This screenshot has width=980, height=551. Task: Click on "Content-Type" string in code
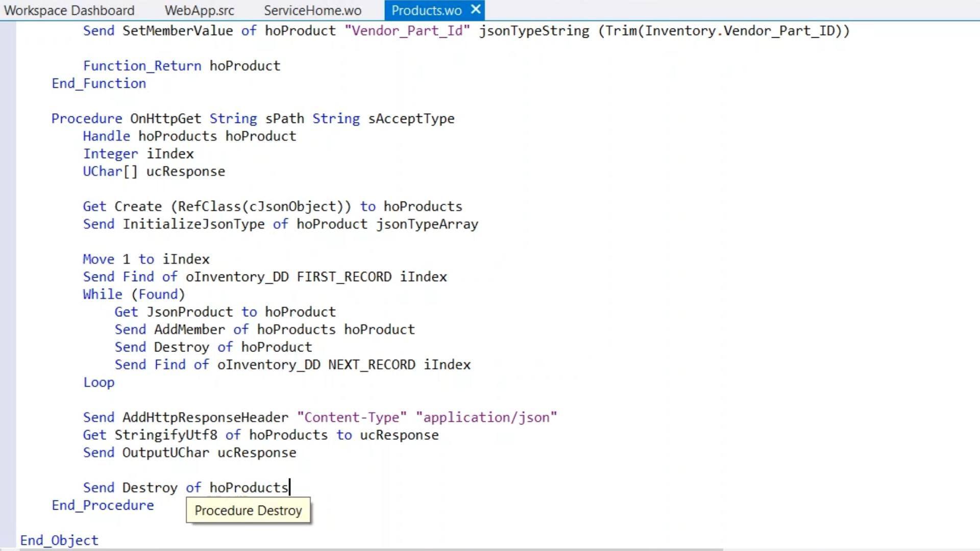coord(352,417)
